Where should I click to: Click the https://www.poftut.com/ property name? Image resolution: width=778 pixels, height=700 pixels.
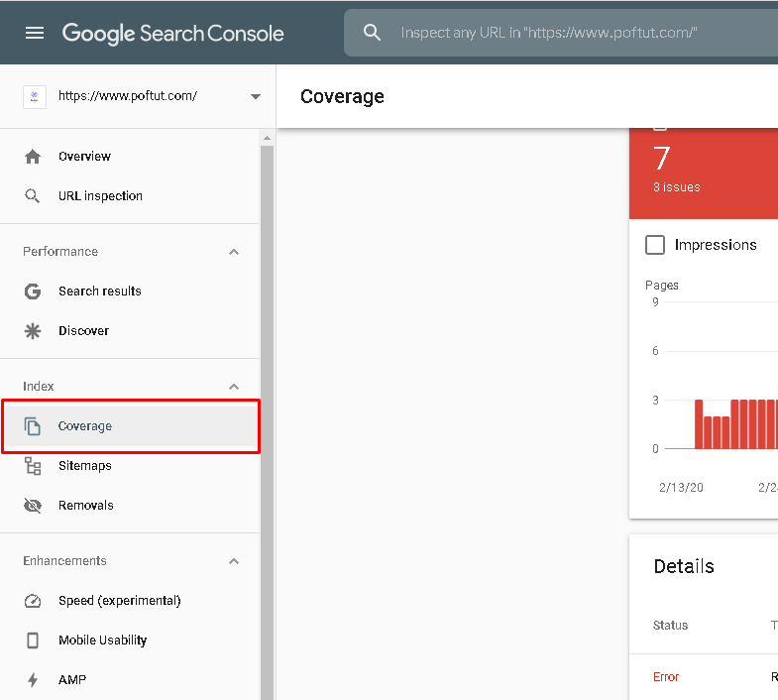pos(128,96)
